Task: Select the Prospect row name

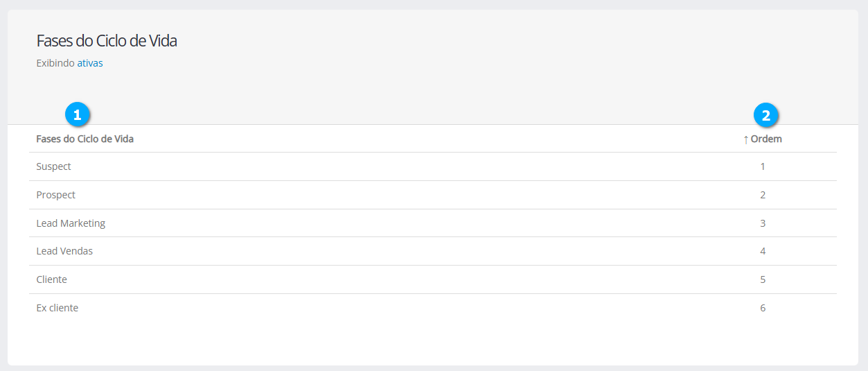Action: coord(55,195)
